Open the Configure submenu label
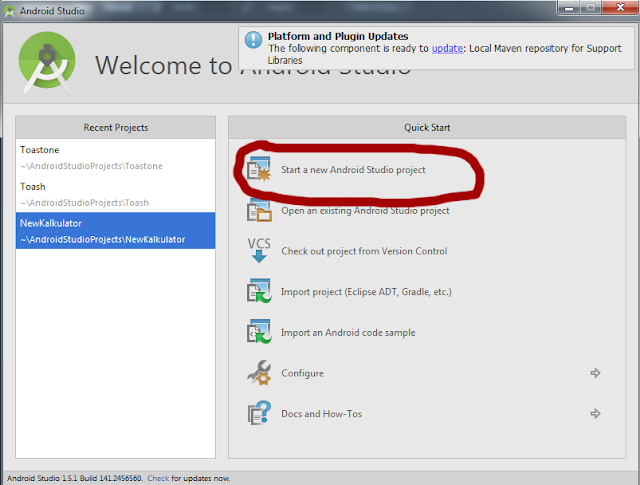The height and width of the screenshot is (485, 640). coord(302,373)
